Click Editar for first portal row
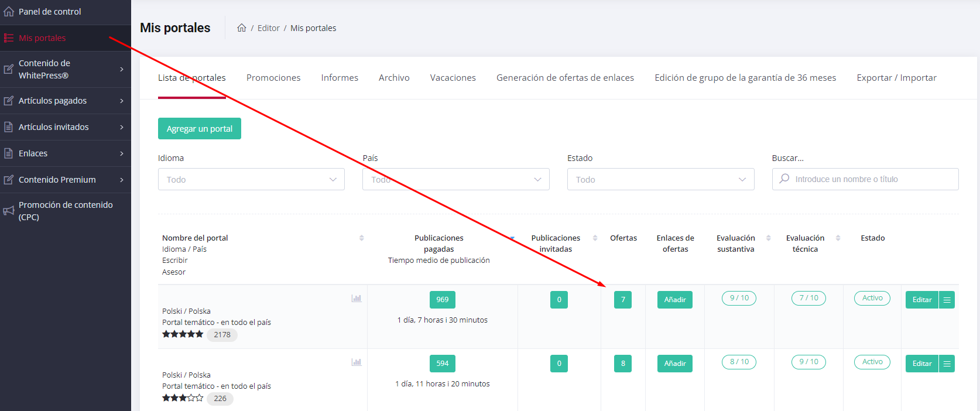The image size is (980, 411). (x=922, y=300)
